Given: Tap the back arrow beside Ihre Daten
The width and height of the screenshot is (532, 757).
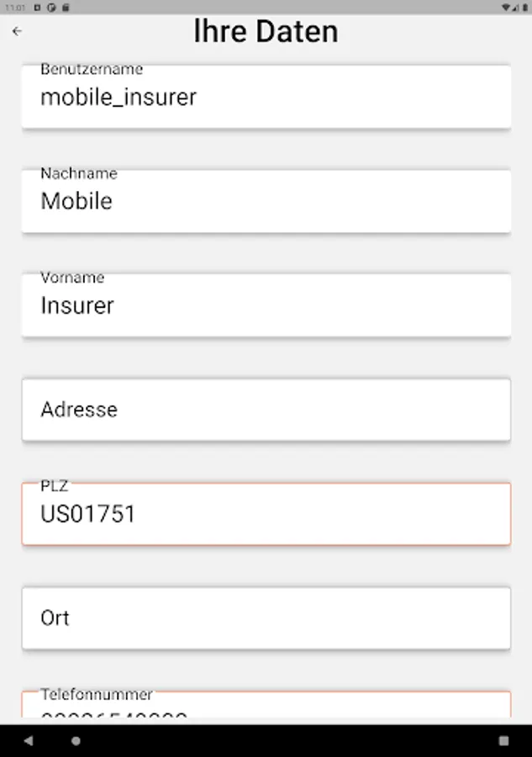Looking at the screenshot, I should pos(17,32).
